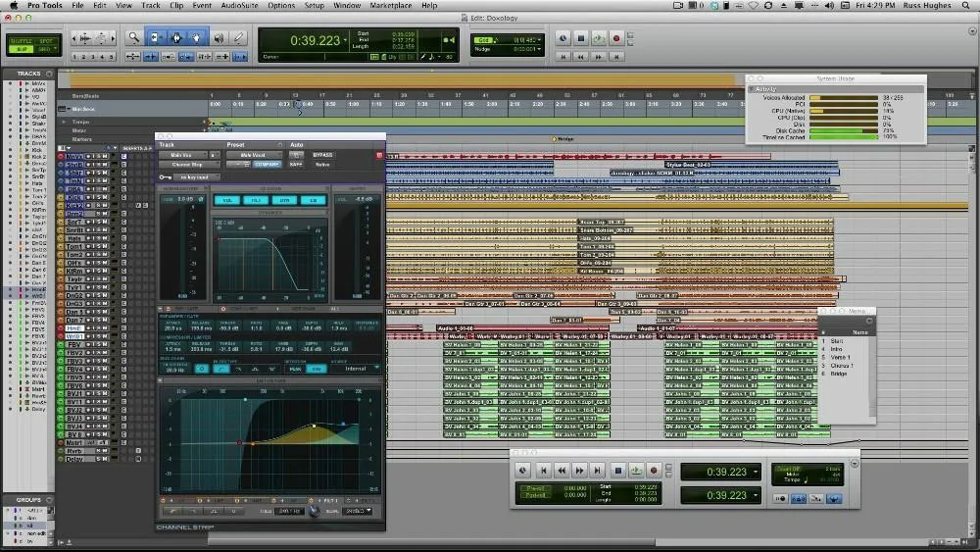980x552 pixels.
Task: Select the Selector tool
Action: click(176, 38)
